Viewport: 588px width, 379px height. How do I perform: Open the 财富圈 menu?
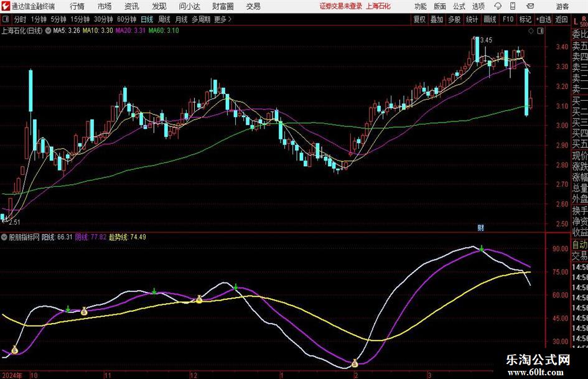pyautogui.click(x=223, y=6)
